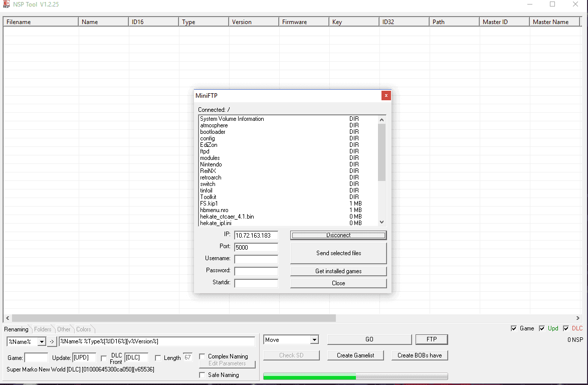
Task: Toggle the Game filter checkbox
Action: (x=514, y=328)
